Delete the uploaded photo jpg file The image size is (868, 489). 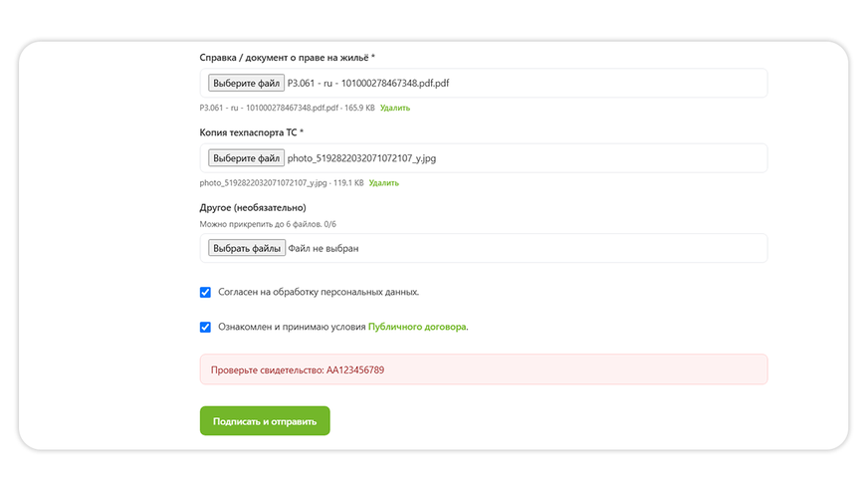pyautogui.click(x=383, y=182)
